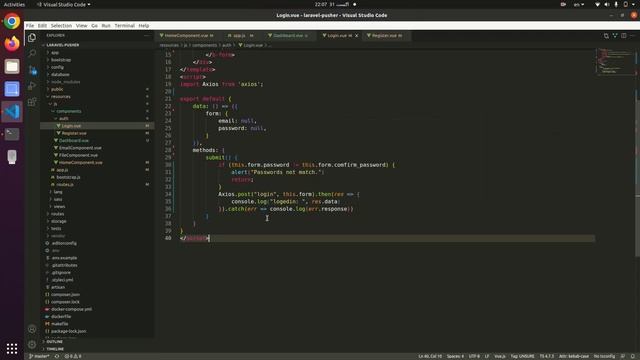Image resolution: width=640 pixels, height=360 pixels.
Task: Click the notifications bell in status bar
Action: 633,356
